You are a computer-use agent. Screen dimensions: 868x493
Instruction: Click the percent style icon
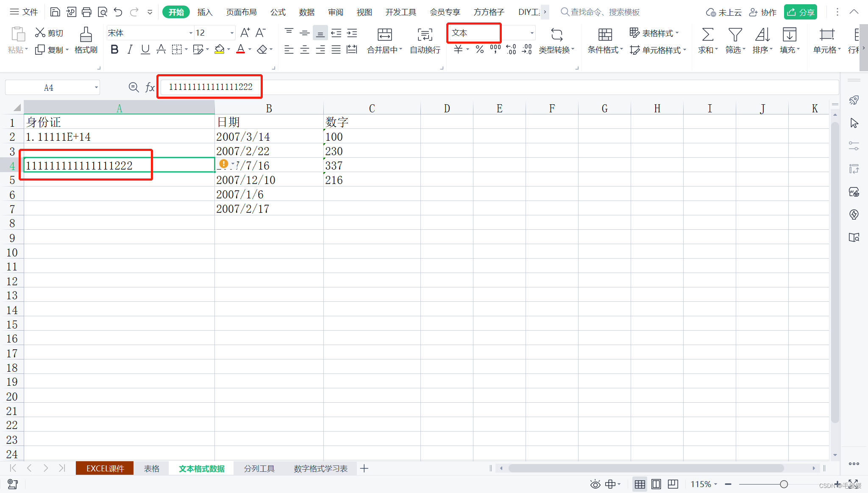479,50
